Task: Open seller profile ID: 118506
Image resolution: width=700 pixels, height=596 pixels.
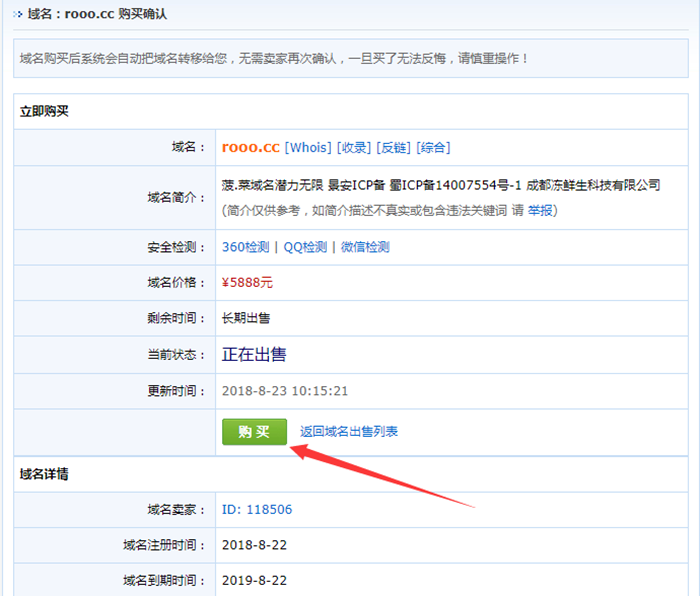Action: 257,509
